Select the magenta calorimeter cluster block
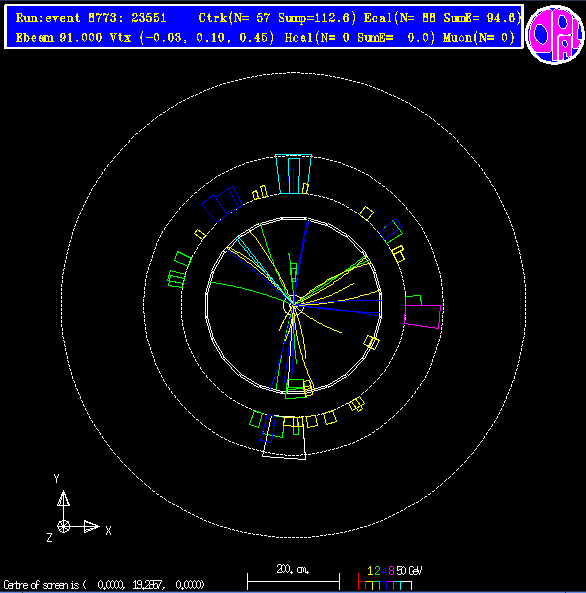The image size is (586, 593). click(422, 316)
